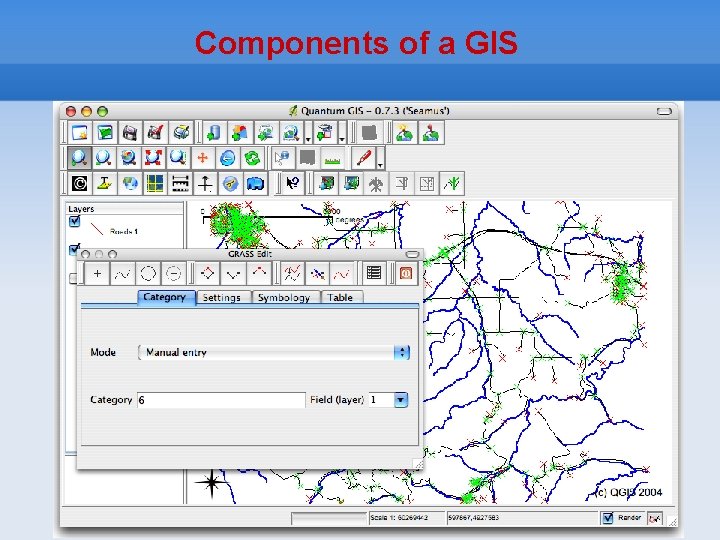Click the Scale Bar plugin icon
The height and width of the screenshot is (540, 720).
click(180, 183)
